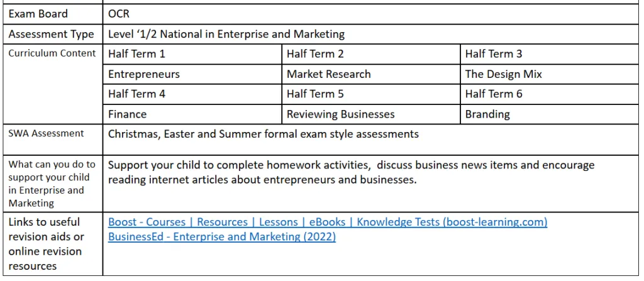644x281 pixels.
Task: Click the Curriculum Content label
Action: 52,53
